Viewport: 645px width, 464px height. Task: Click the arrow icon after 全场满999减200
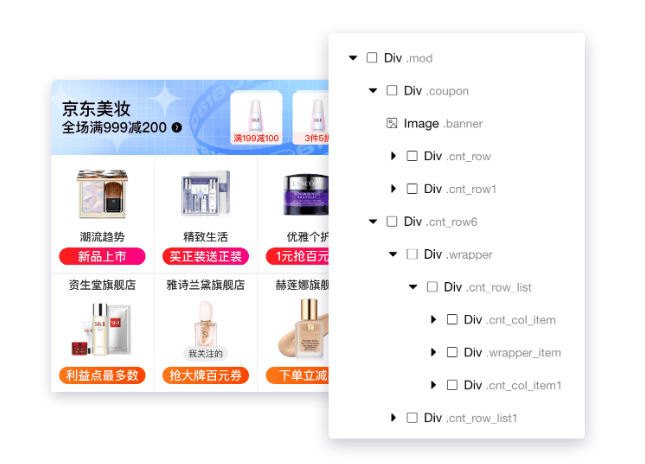click(x=176, y=128)
